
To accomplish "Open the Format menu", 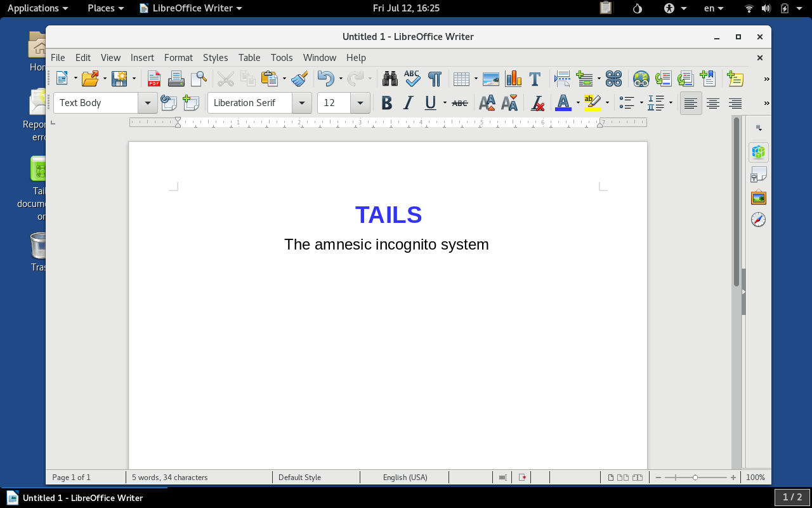I will click(178, 57).
